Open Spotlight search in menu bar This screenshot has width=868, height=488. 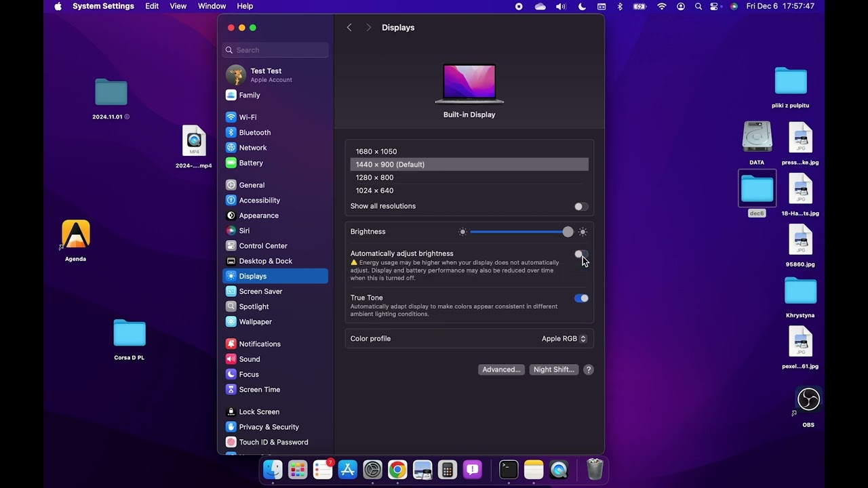click(x=698, y=6)
